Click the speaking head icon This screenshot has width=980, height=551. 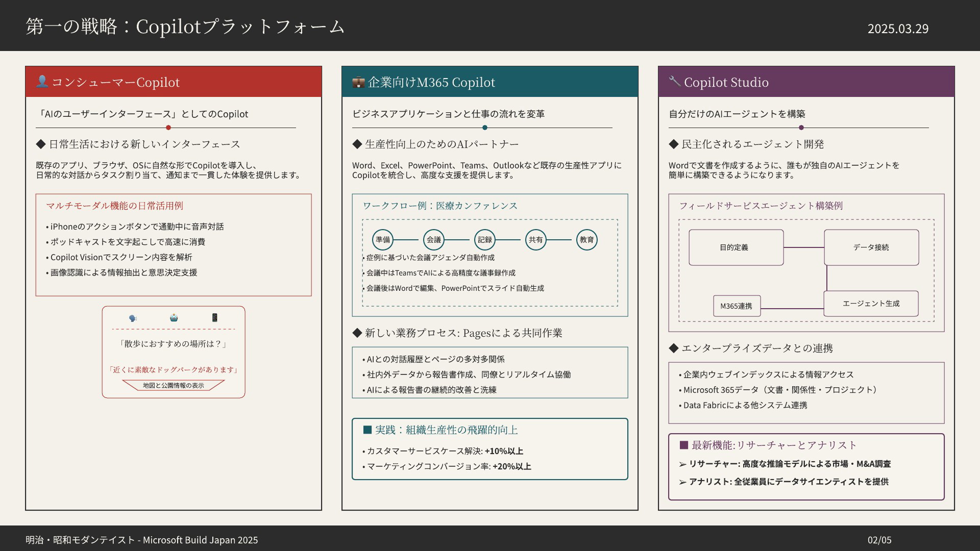[133, 318]
